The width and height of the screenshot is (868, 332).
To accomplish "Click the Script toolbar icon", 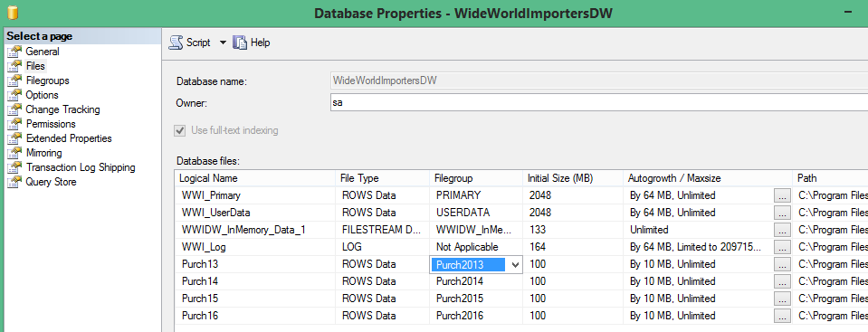I will pyautogui.click(x=176, y=43).
